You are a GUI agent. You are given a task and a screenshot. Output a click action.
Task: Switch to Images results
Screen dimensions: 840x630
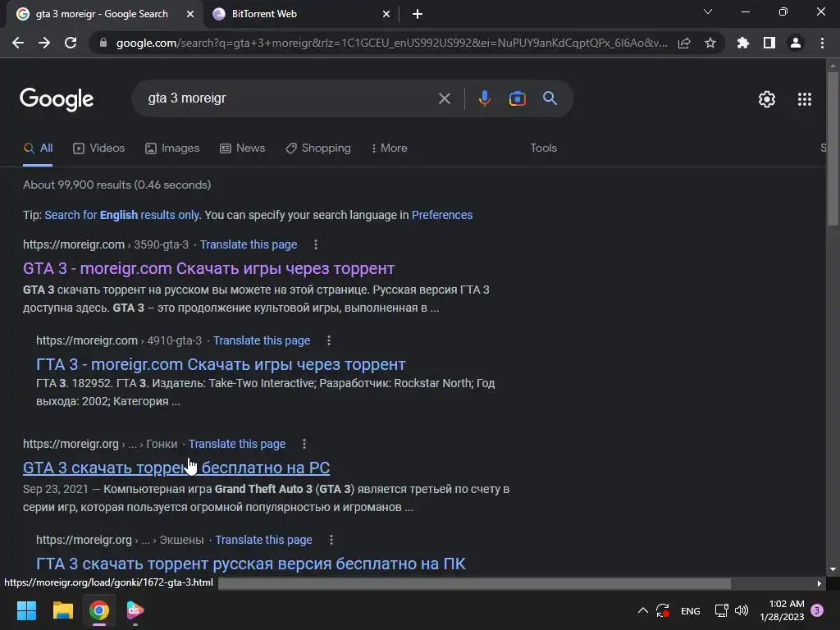pos(172,148)
